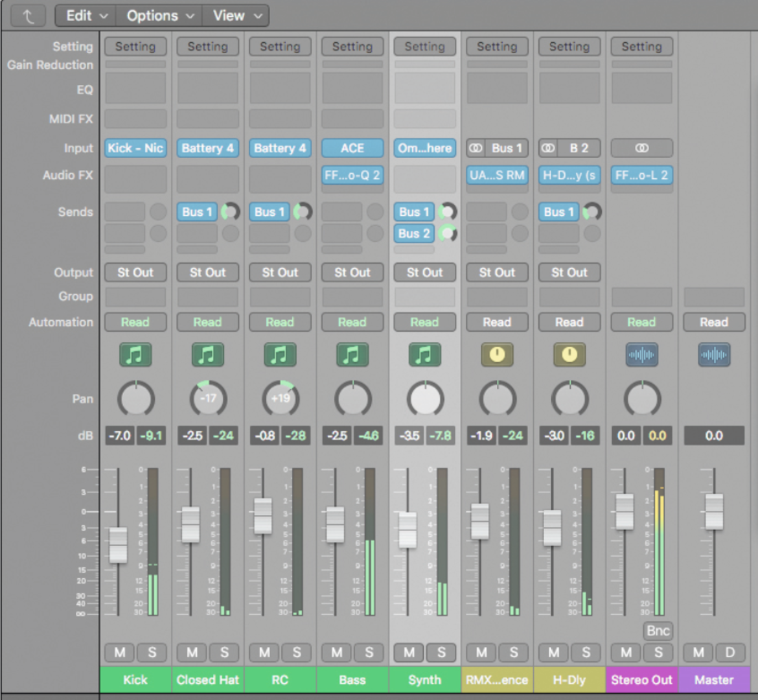Click the RC channel pan knob showing +19
Screen dimensions: 758x700
click(x=281, y=399)
